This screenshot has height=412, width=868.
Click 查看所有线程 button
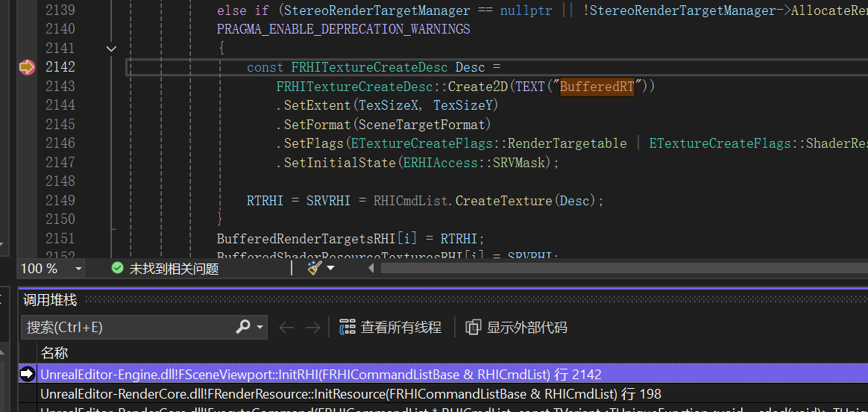coord(391,327)
